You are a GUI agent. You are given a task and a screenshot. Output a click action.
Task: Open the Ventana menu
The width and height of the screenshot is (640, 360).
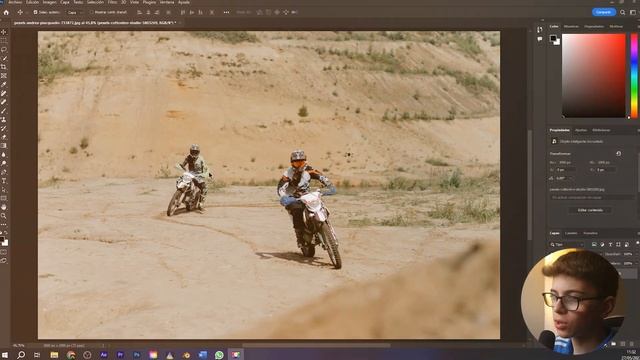167,2
